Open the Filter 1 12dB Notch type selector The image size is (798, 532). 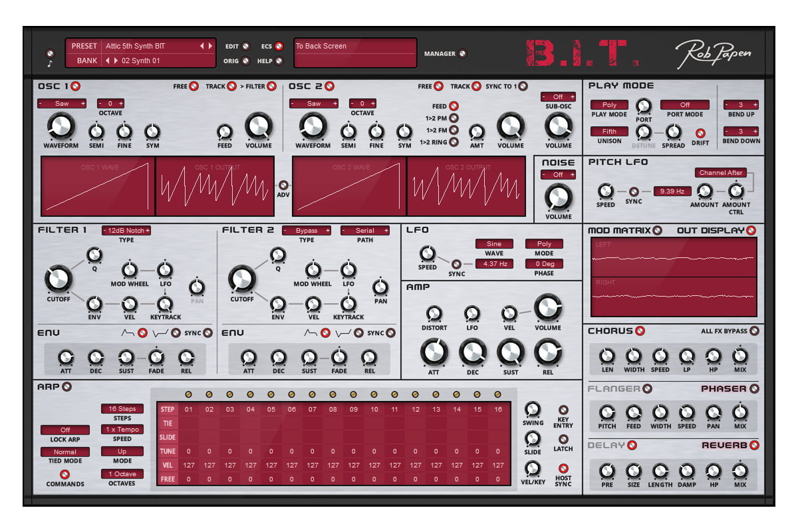[x=126, y=231]
